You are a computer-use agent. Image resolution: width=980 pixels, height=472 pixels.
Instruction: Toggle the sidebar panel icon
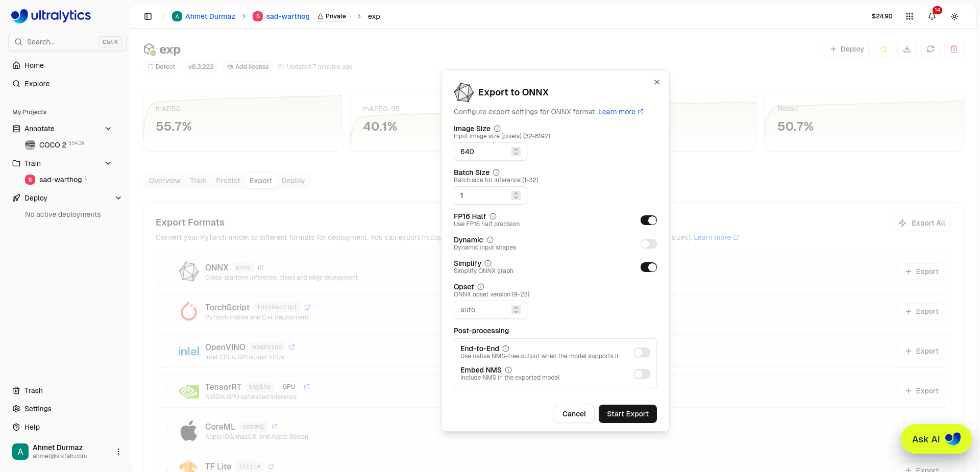(148, 16)
